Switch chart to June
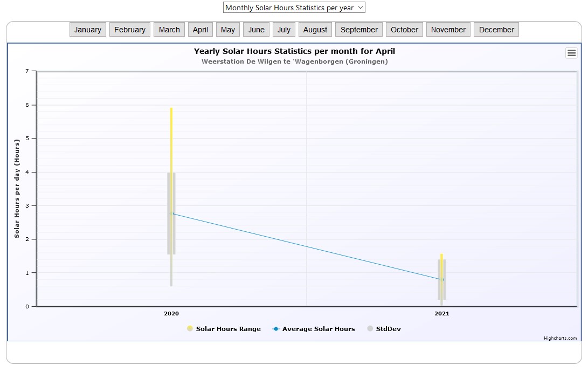588x372 pixels. [256, 30]
